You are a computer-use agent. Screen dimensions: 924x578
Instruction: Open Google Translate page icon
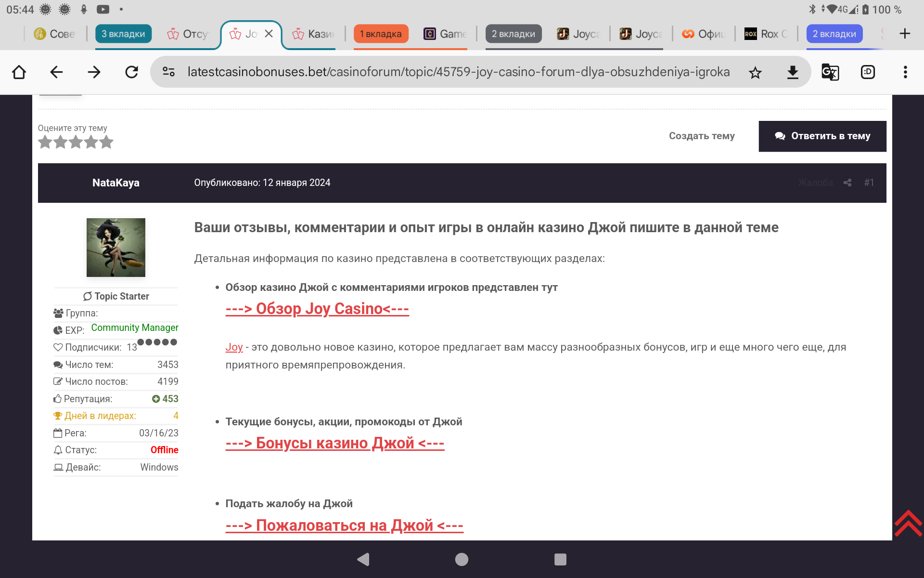coord(830,72)
